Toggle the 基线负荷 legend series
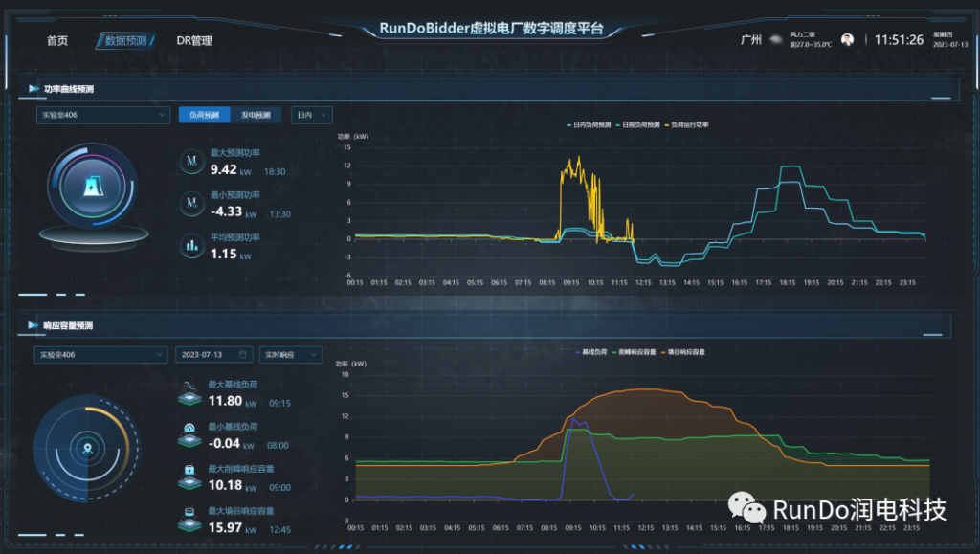980x554 pixels. pos(590,352)
